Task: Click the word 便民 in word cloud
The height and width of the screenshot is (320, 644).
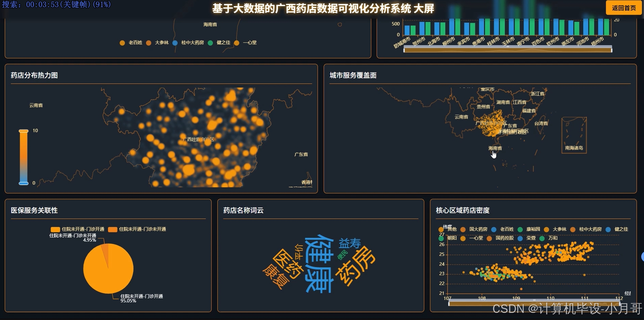Action: (342, 255)
